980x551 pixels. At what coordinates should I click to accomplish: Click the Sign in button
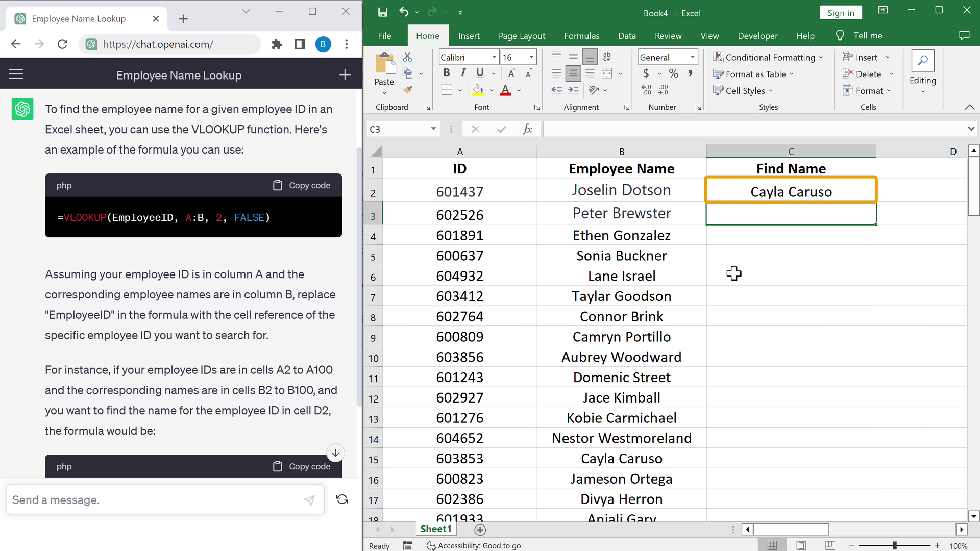(841, 13)
